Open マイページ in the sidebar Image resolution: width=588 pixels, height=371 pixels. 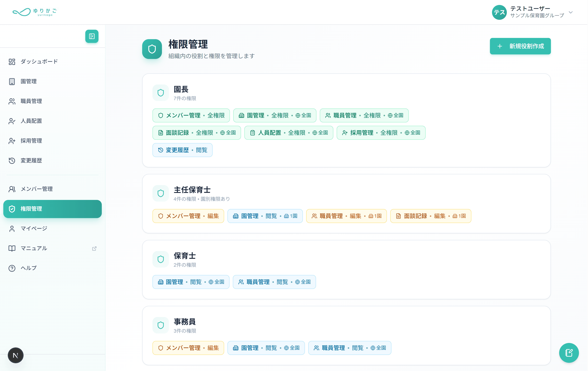click(x=53, y=228)
